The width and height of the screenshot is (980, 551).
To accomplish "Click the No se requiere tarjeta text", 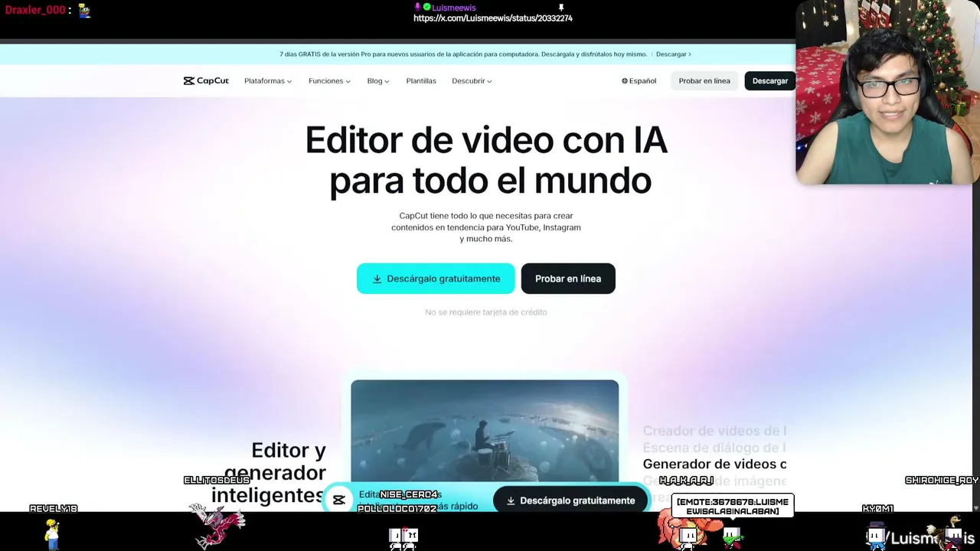I will (x=486, y=312).
